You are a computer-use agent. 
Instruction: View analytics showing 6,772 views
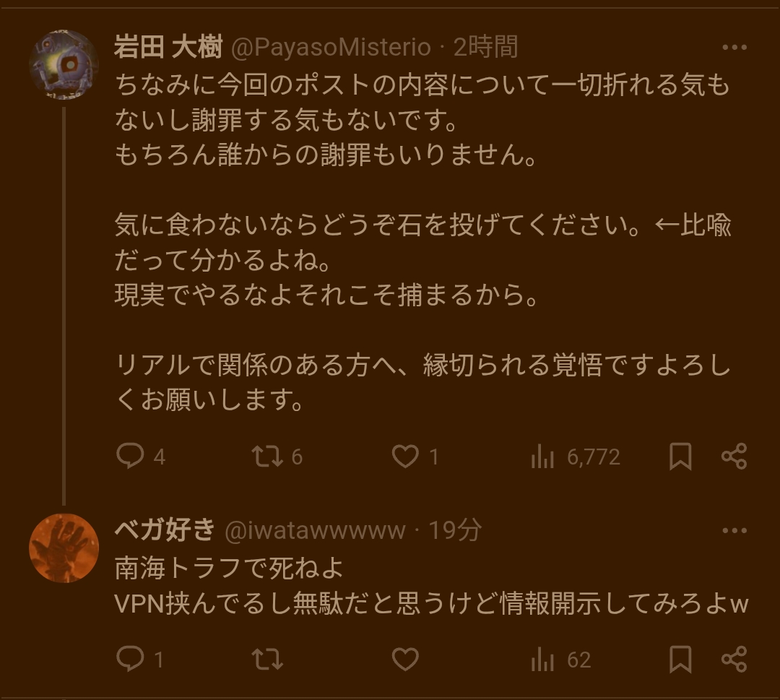click(543, 457)
